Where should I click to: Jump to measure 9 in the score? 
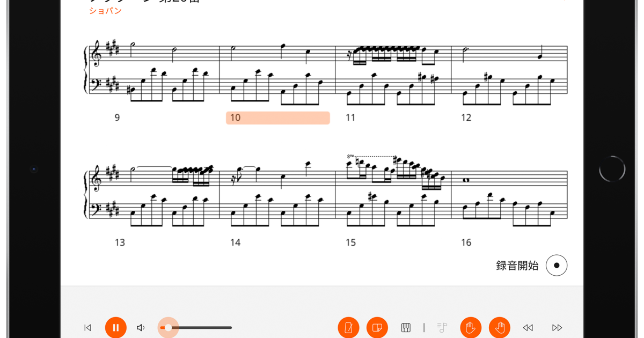(117, 117)
